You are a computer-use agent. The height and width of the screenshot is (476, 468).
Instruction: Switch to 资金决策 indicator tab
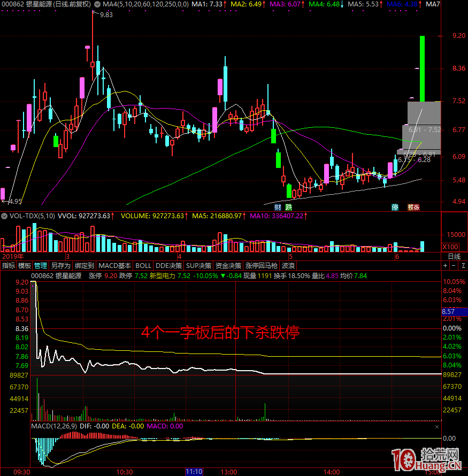click(x=228, y=266)
